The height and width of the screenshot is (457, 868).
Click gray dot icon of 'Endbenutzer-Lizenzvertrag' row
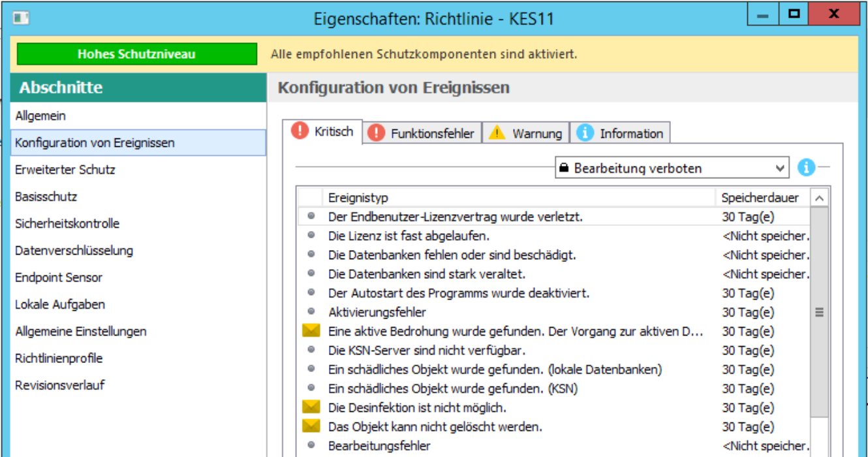(311, 216)
